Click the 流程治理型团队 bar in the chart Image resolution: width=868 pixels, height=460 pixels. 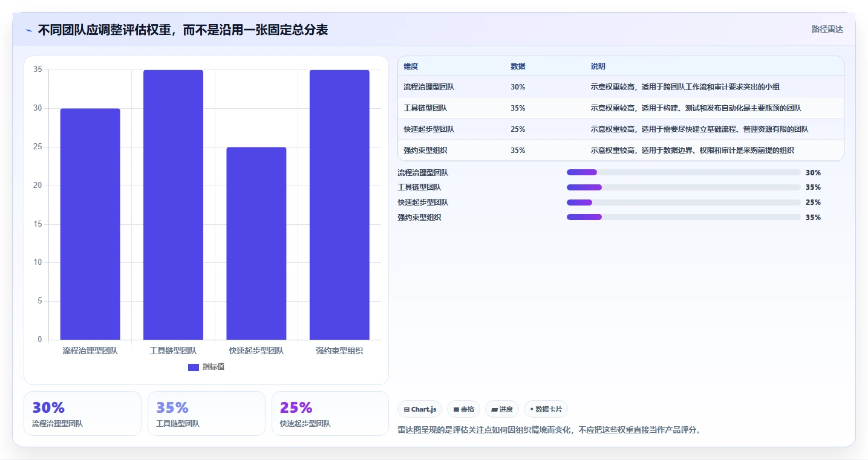pos(90,224)
